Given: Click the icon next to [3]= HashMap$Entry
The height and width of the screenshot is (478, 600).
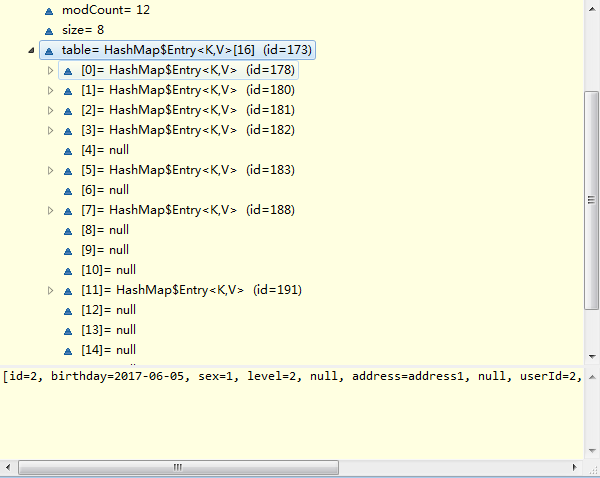Looking at the screenshot, I should (x=68, y=131).
